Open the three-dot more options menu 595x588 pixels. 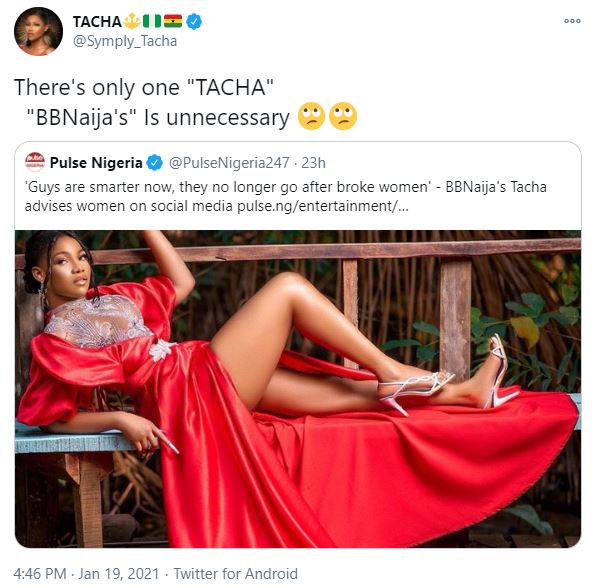point(572,21)
